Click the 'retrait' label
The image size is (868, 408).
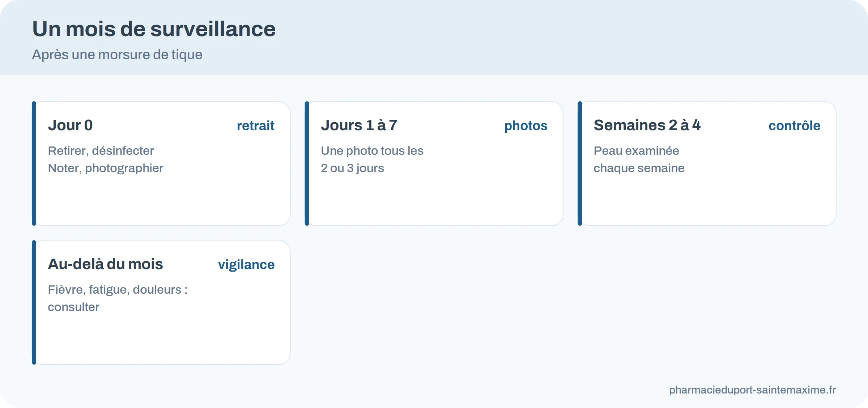click(x=255, y=126)
